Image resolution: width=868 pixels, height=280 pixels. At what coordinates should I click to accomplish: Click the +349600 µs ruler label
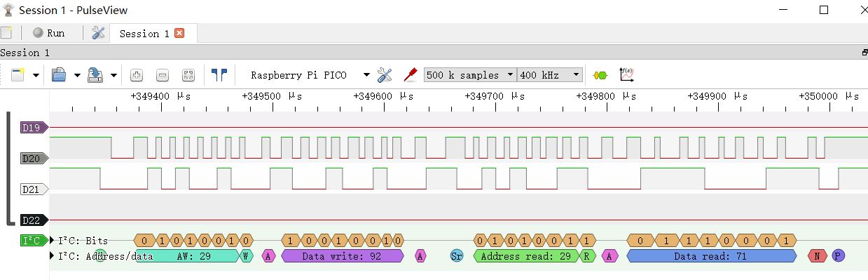383,96
